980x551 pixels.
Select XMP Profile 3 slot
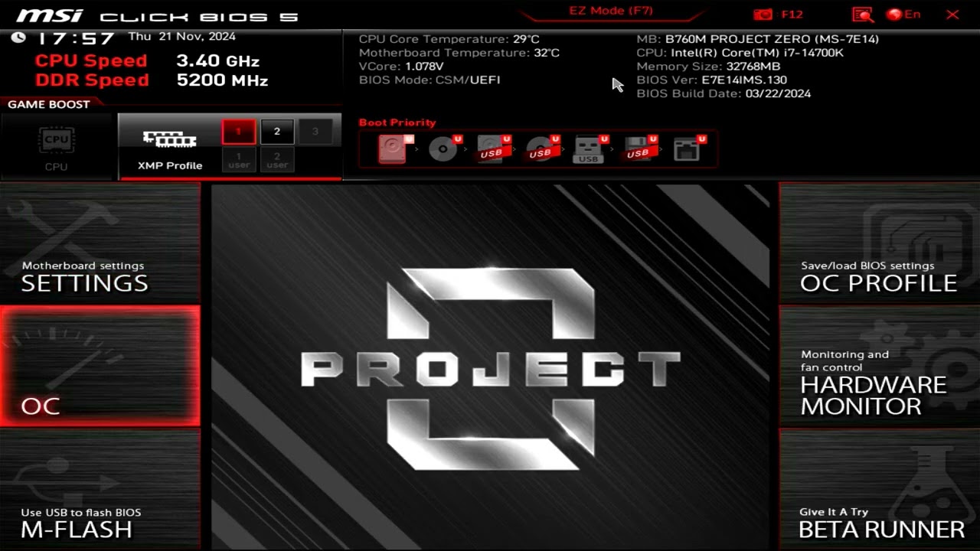pyautogui.click(x=315, y=132)
